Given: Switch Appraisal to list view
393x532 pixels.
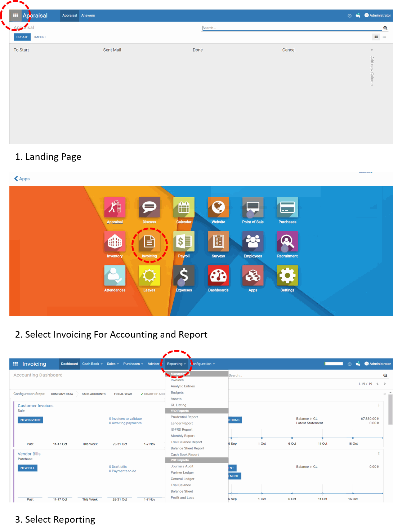Looking at the screenshot, I should click(384, 37).
